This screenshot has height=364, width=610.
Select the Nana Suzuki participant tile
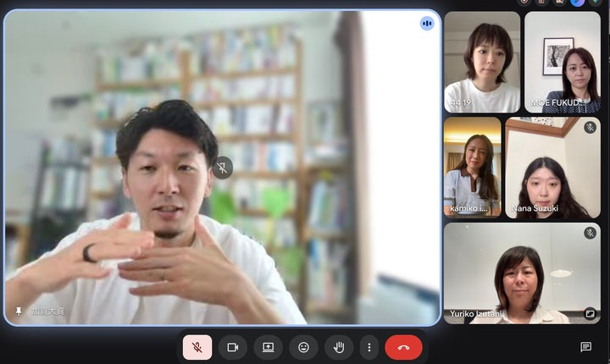(x=552, y=168)
